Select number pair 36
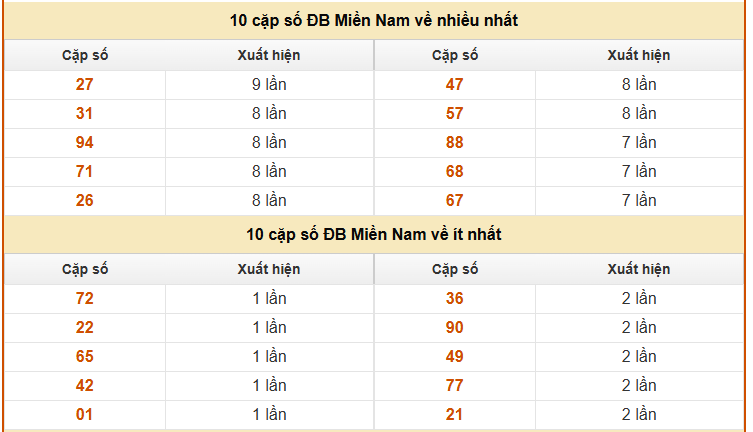The image size is (753, 432). [455, 299]
